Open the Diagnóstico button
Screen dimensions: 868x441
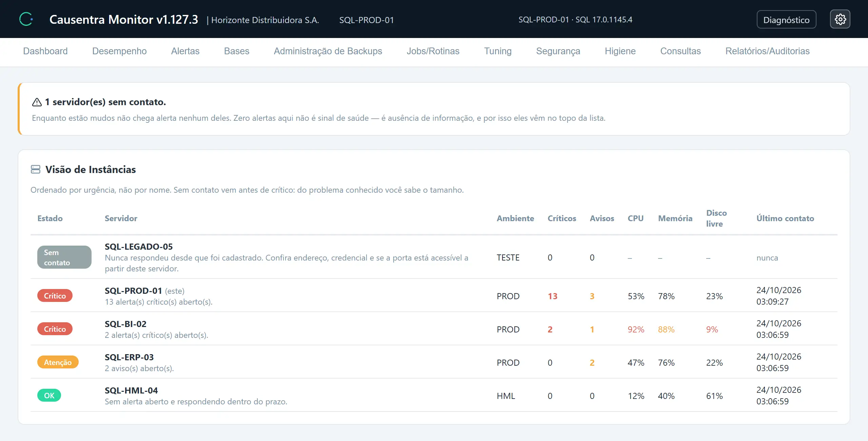(786, 20)
